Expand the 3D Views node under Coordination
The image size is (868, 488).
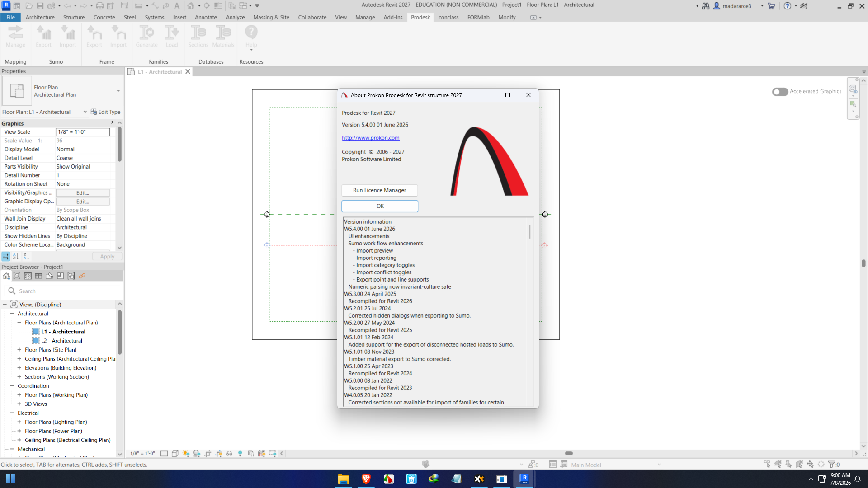pyautogui.click(x=19, y=404)
